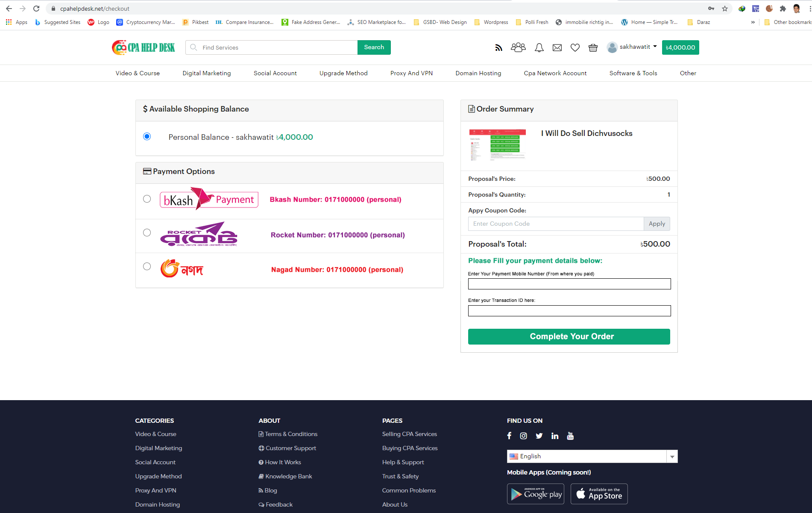Image resolution: width=812 pixels, height=513 pixels.
Task: Show more bookmarks with the chevron
Action: pos(753,22)
